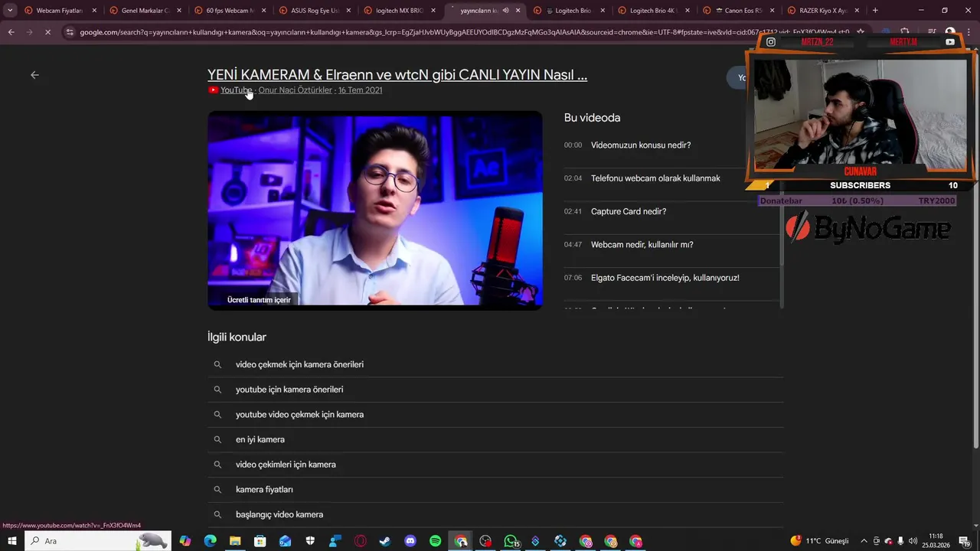Image resolution: width=980 pixels, height=551 pixels.
Task: Click the Google search URL address bar
Action: pos(464,32)
